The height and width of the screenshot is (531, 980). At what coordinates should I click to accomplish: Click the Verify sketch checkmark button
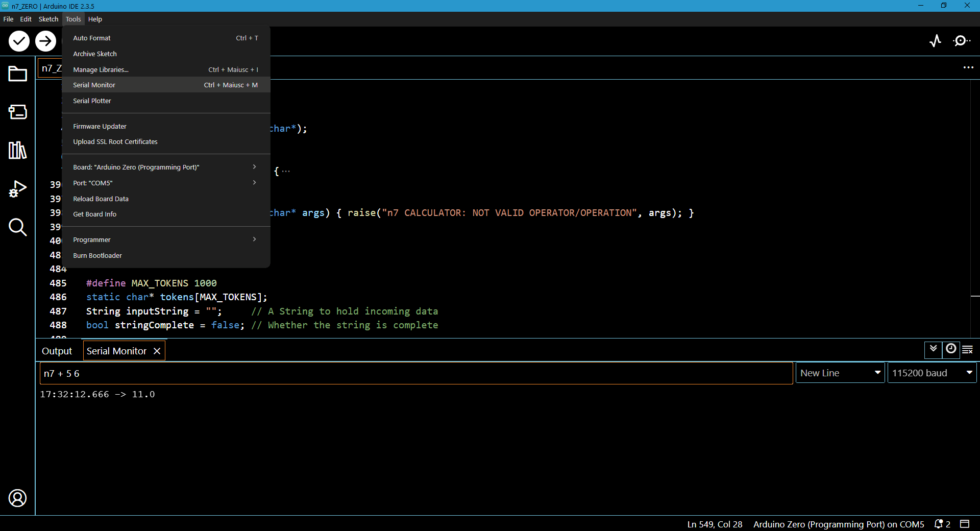pos(19,41)
